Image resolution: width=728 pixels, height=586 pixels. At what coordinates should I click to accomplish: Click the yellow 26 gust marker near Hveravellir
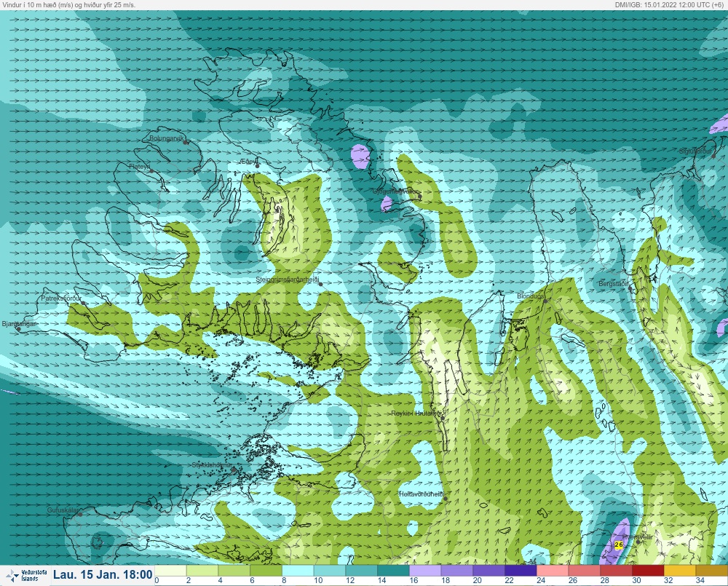coord(618,545)
